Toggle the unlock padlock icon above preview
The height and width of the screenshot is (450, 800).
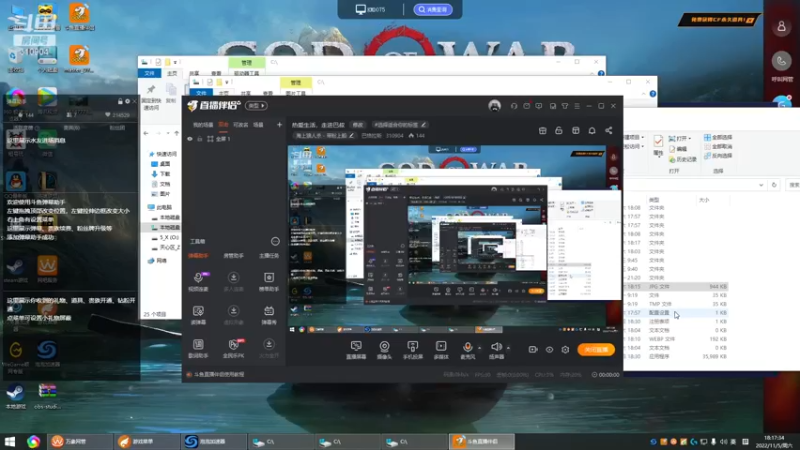(x=559, y=131)
